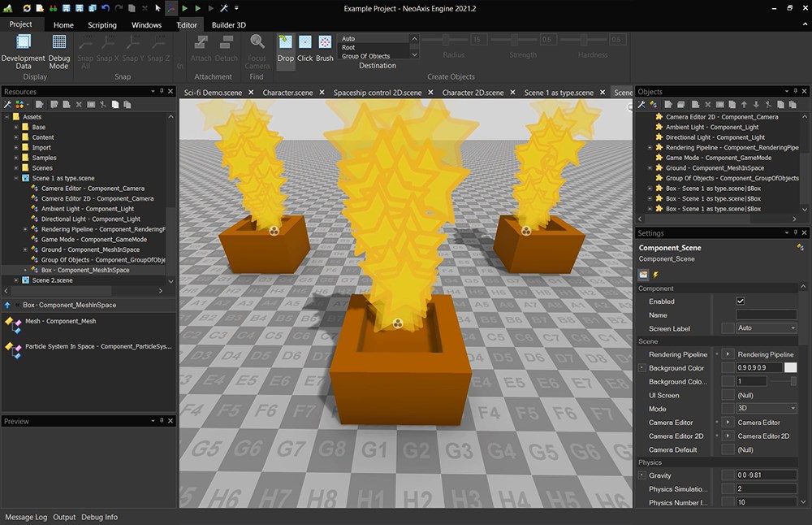Click the wrench icon in the Objects panel toolbar
The width and height of the screenshot is (812, 525).
tap(641, 104)
